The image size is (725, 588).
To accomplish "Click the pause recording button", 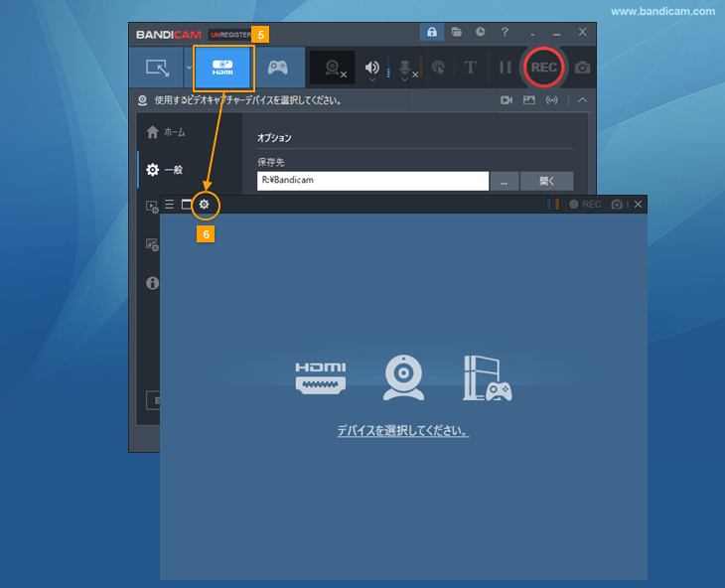I will point(505,68).
